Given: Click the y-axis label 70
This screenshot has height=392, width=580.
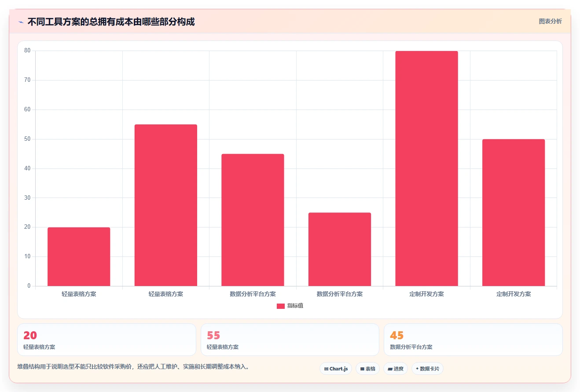Looking at the screenshot, I should point(27,80).
